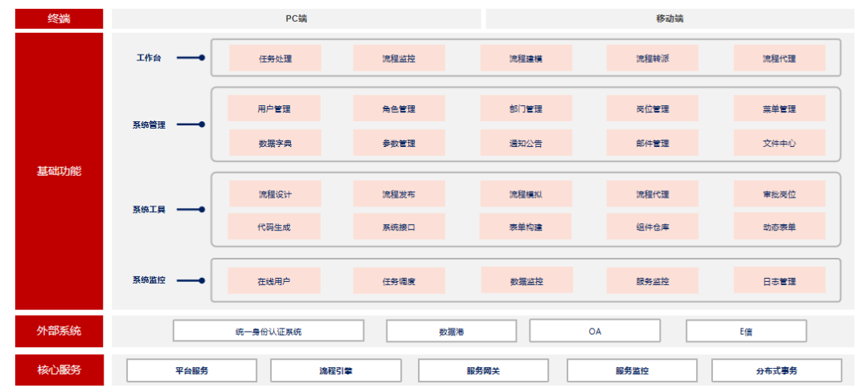Screen dimensions: 868x392
Task: Choose the 代码生成 box
Action: [274, 227]
